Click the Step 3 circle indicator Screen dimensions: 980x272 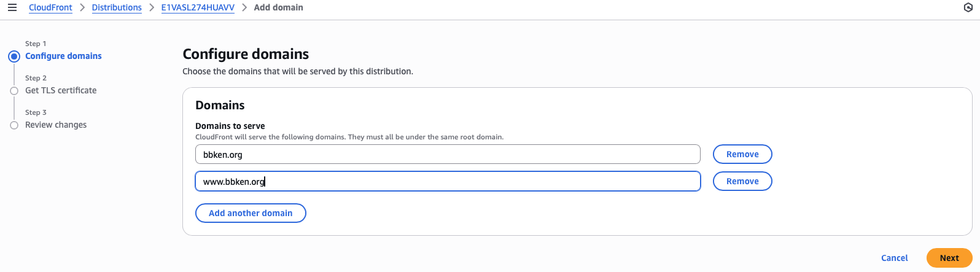click(14, 125)
